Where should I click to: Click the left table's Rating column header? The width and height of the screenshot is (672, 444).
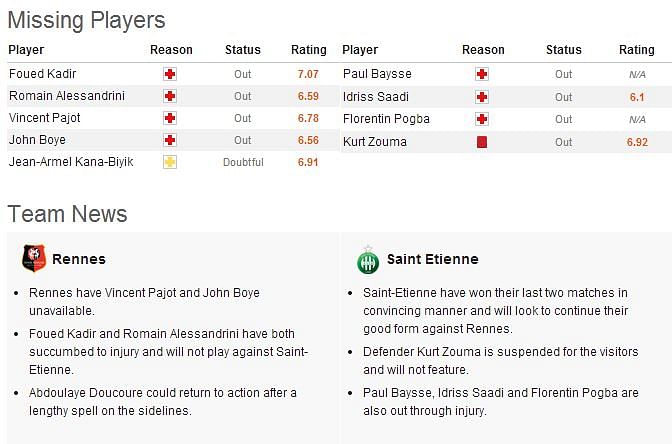click(x=309, y=50)
